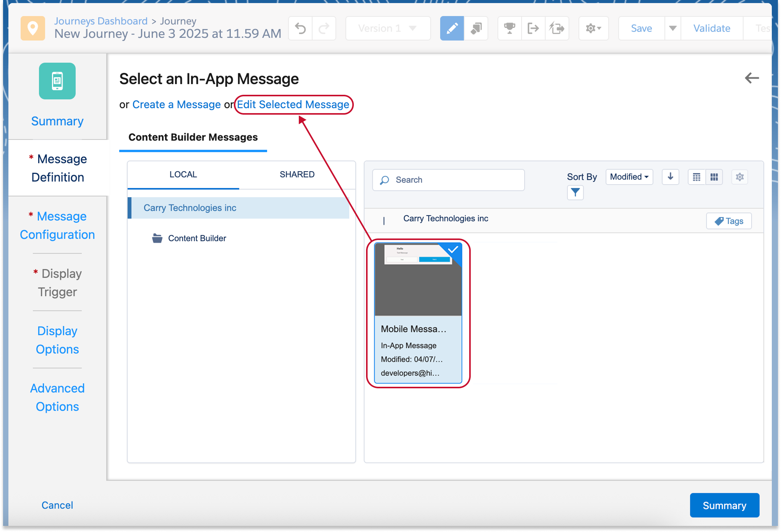Click the exit criteria icon

(533, 28)
